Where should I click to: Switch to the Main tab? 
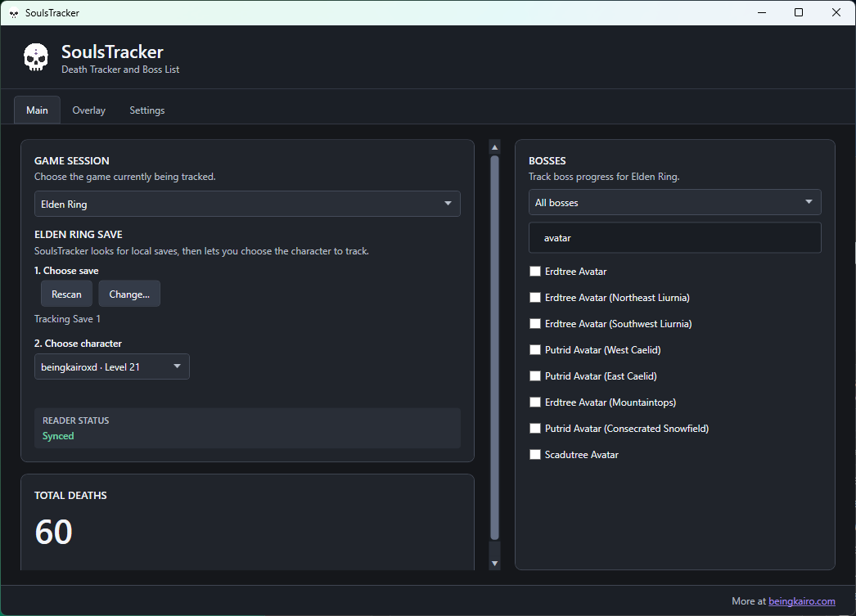37,110
